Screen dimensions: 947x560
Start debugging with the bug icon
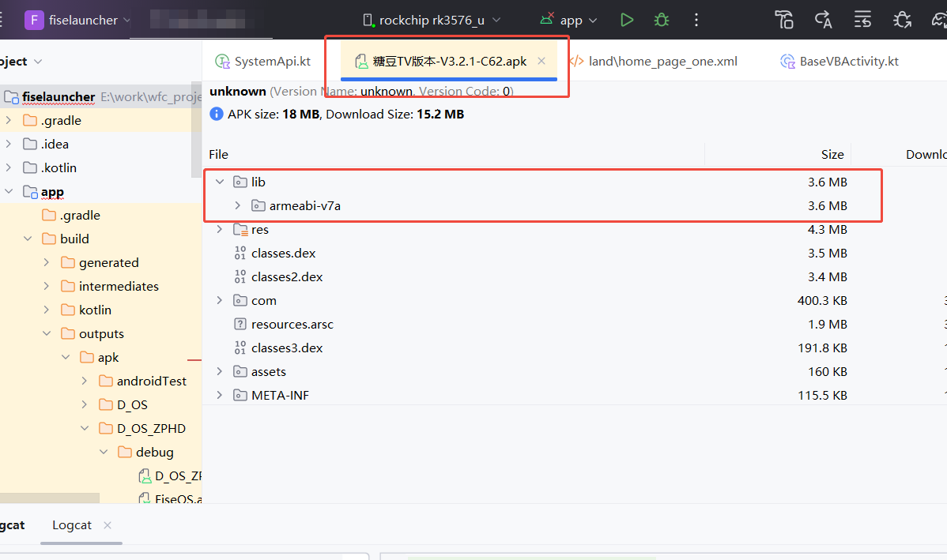[662, 20]
